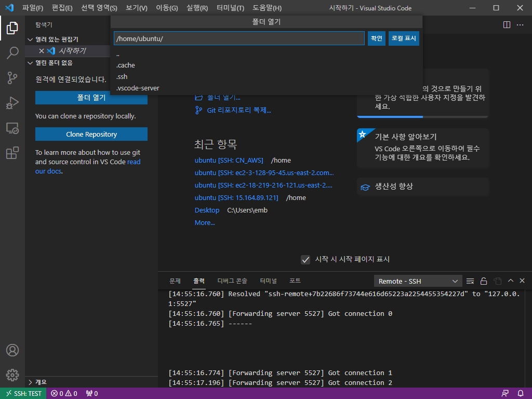The width and height of the screenshot is (532, 399).
Task: Open the Accounts icon in activity bar
Action: pyautogui.click(x=12, y=350)
